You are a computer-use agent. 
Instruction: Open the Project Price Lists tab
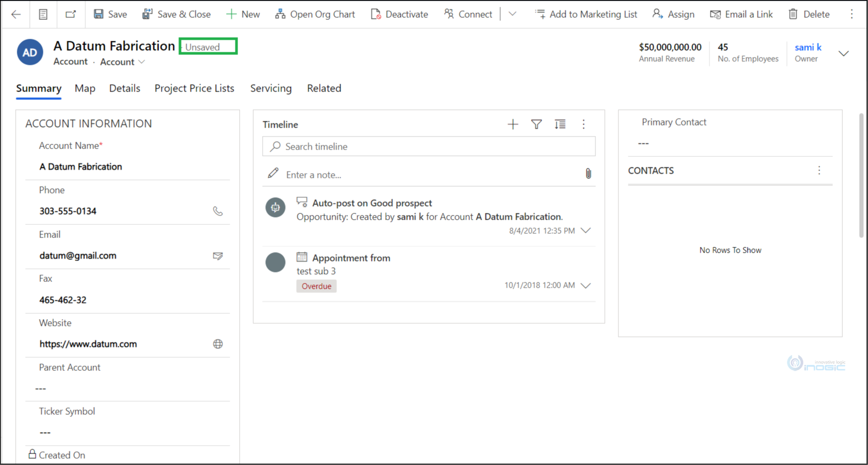194,88
